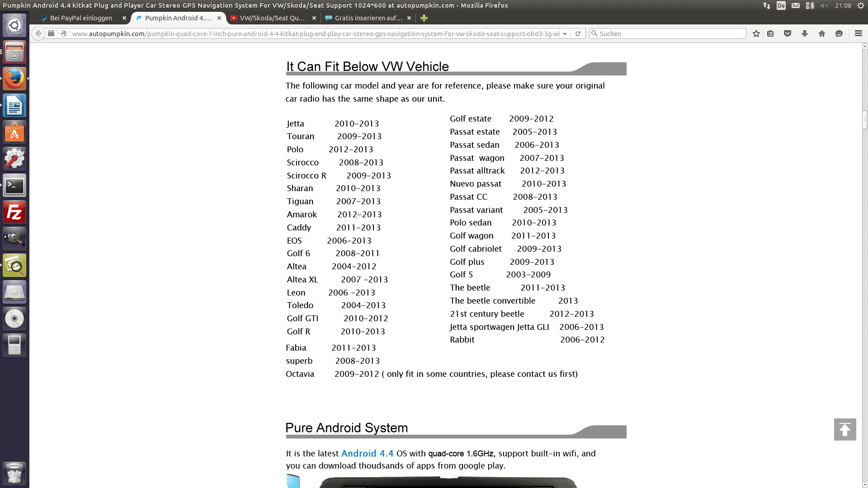Close the VW/Skoda/Seat YouTube tab
This screenshot has height=488, width=868.
coord(314,18)
